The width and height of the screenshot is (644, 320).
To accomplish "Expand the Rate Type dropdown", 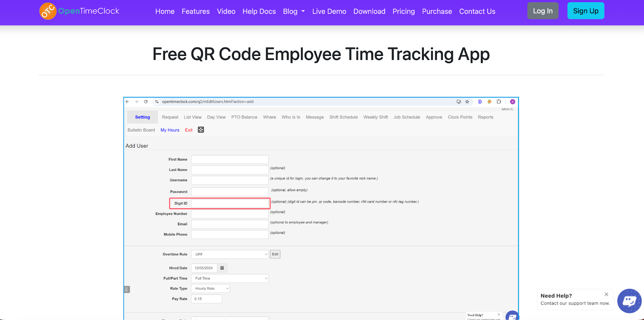I will click(x=211, y=289).
